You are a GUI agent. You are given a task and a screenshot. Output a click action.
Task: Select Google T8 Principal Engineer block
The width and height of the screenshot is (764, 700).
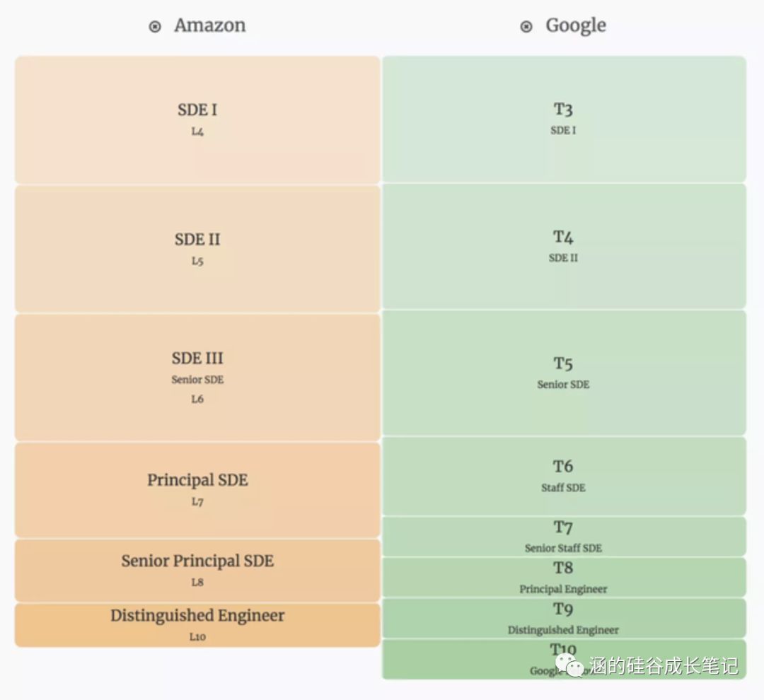click(564, 577)
